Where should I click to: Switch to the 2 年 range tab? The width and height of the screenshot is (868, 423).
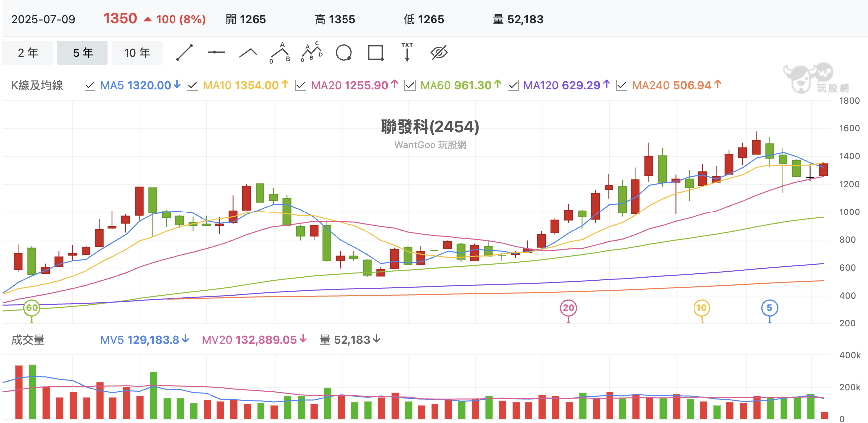pos(28,53)
